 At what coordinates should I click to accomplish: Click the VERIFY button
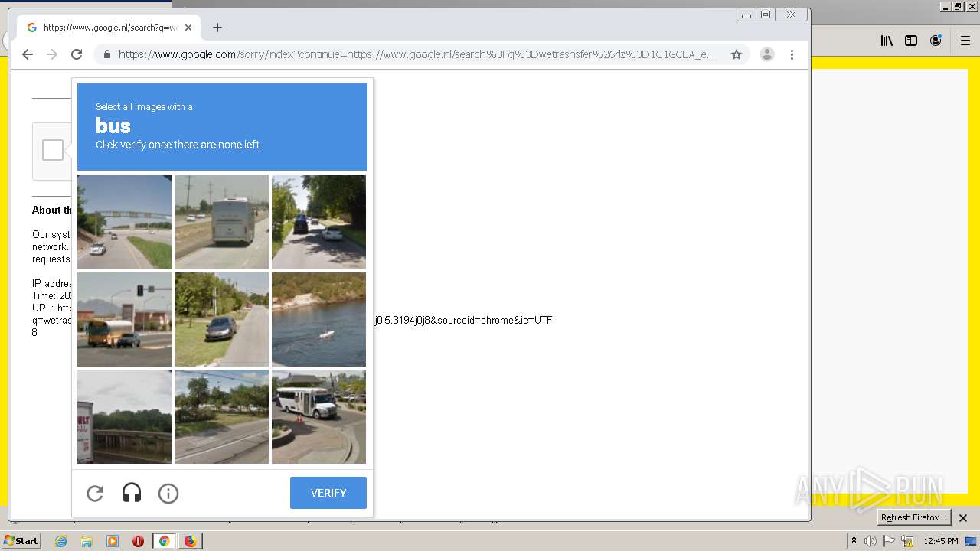point(328,493)
